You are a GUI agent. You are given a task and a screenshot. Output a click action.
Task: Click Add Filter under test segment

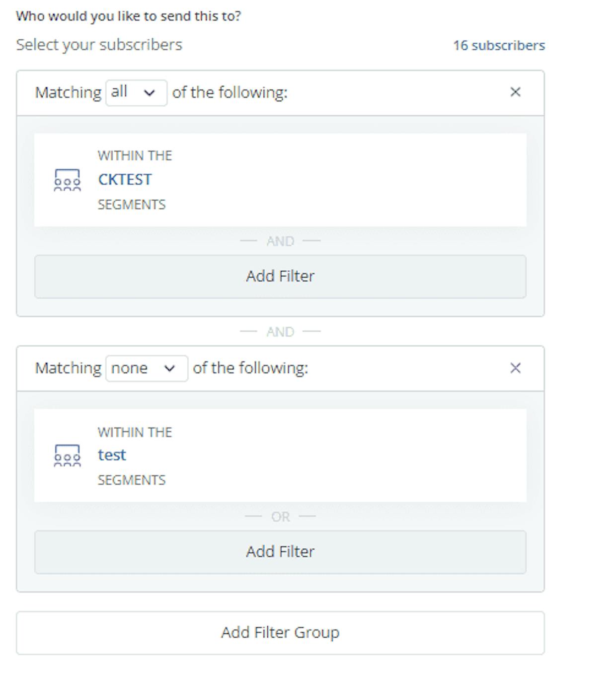[280, 552]
